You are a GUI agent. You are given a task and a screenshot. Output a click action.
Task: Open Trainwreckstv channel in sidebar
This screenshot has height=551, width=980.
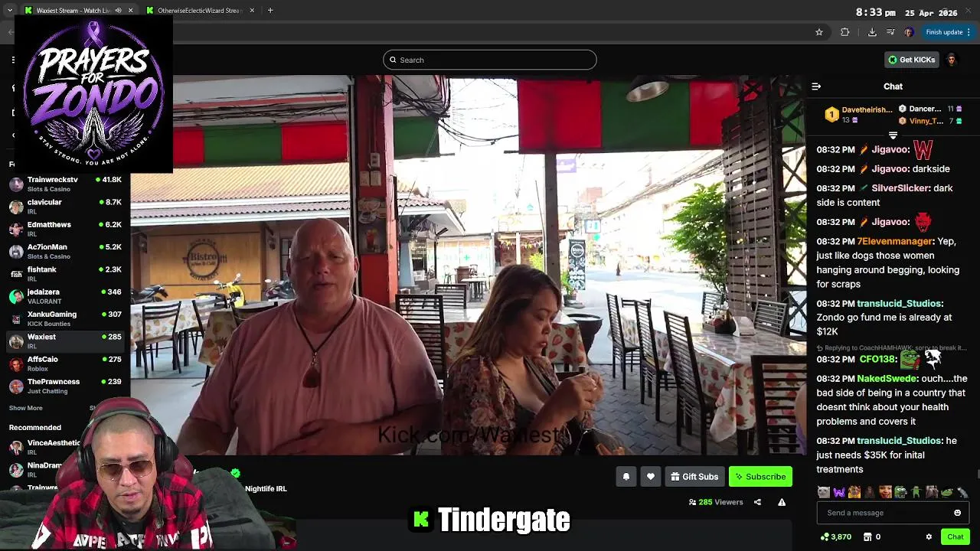coord(66,184)
